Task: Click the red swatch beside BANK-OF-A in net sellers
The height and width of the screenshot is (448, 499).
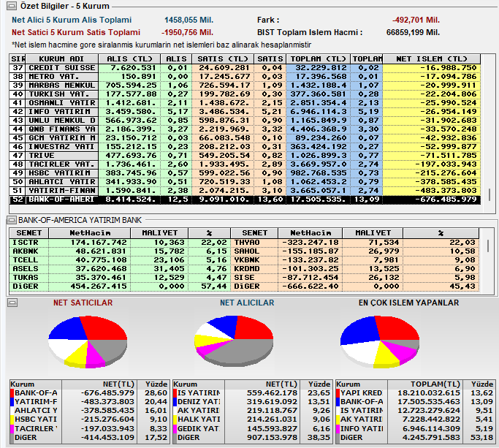Action: pyautogui.click(x=12, y=393)
